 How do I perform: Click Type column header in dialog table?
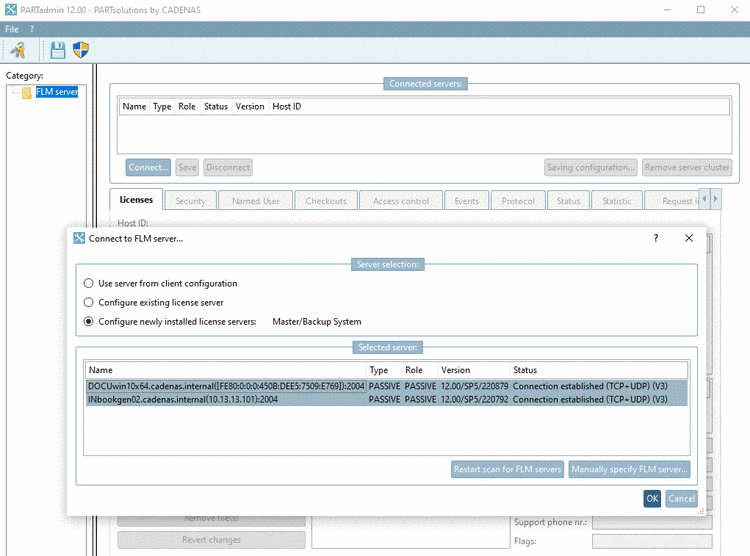(x=384, y=370)
